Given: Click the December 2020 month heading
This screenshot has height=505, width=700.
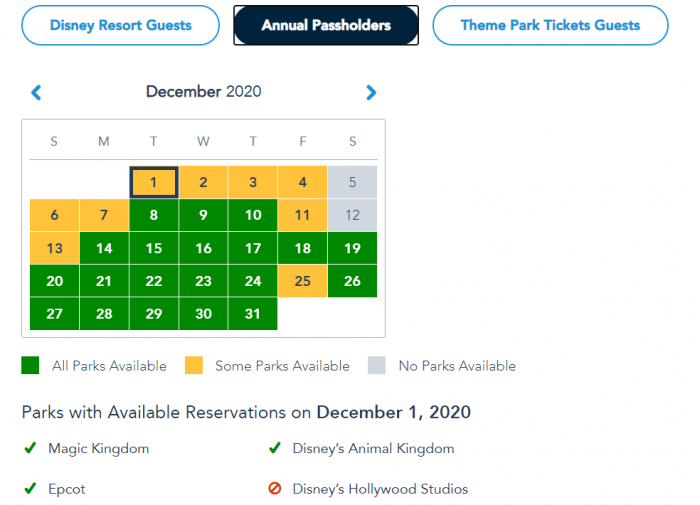Looking at the screenshot, I should tap(203, 92).
